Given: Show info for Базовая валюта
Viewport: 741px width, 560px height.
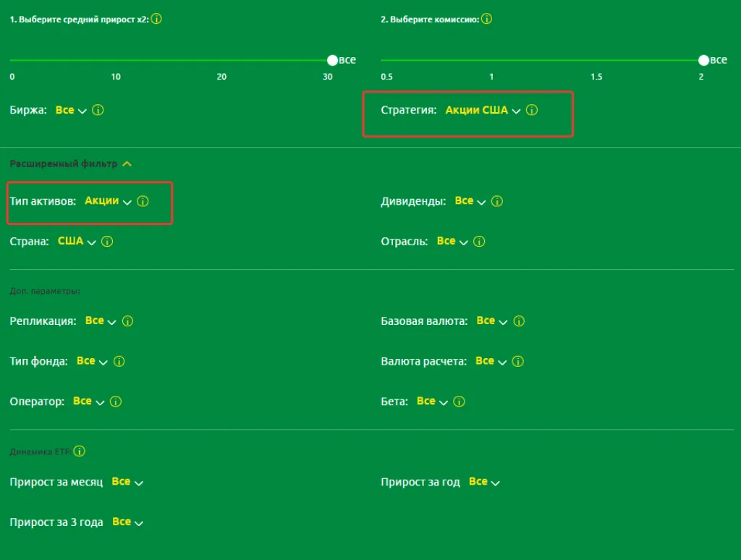Looking at the screenshot, I should [x=518, y=321].
